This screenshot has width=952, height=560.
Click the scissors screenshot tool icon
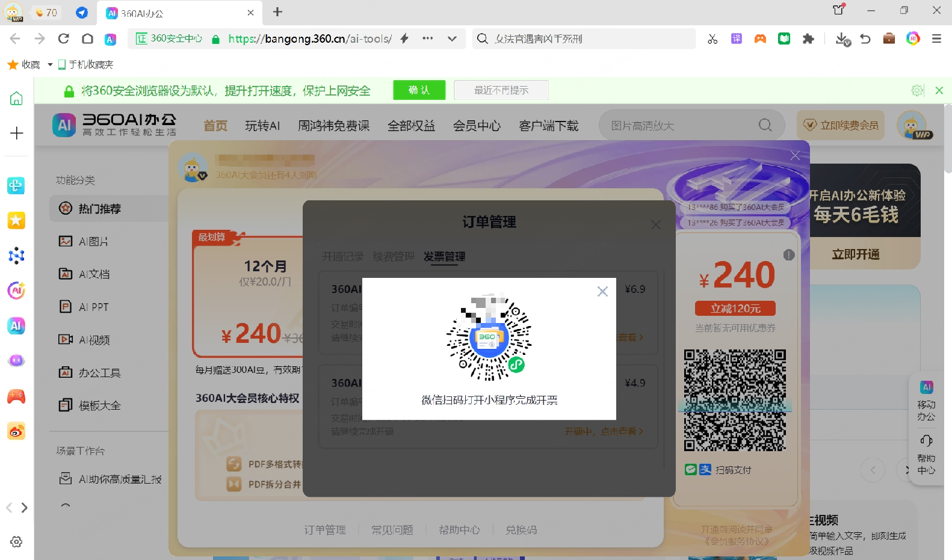tap(712, 39)
